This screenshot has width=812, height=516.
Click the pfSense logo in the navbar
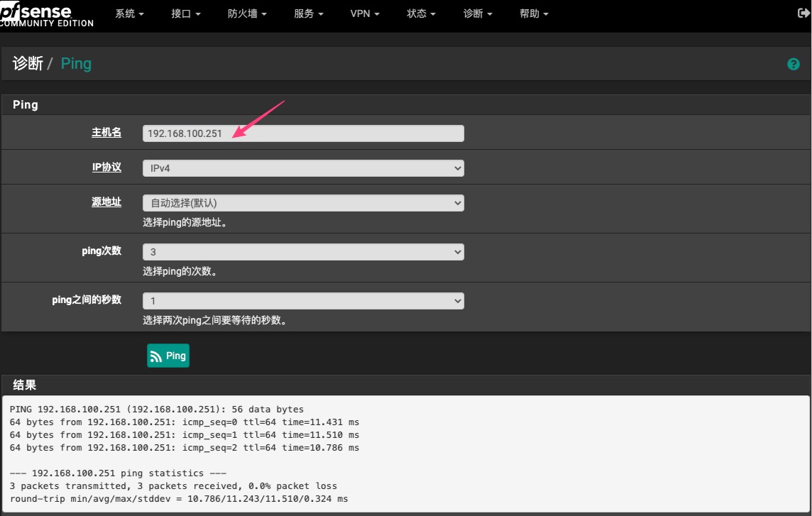click(x=45, y=14)
